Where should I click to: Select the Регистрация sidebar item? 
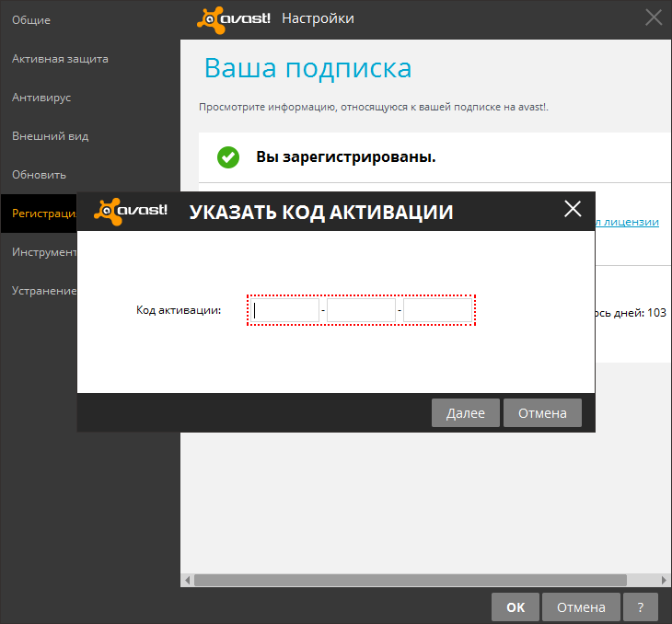(40, 214)
